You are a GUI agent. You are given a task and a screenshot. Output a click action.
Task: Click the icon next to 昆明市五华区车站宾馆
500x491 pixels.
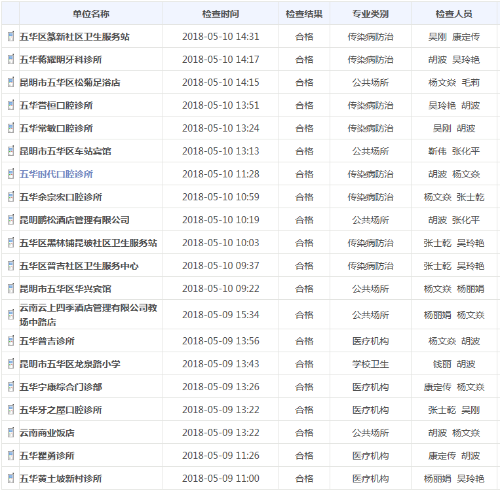click(11, 151)
